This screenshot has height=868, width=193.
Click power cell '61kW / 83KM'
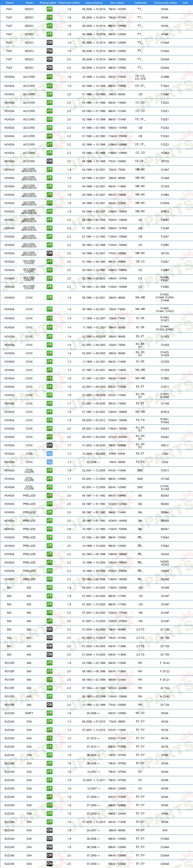(117, 454)
